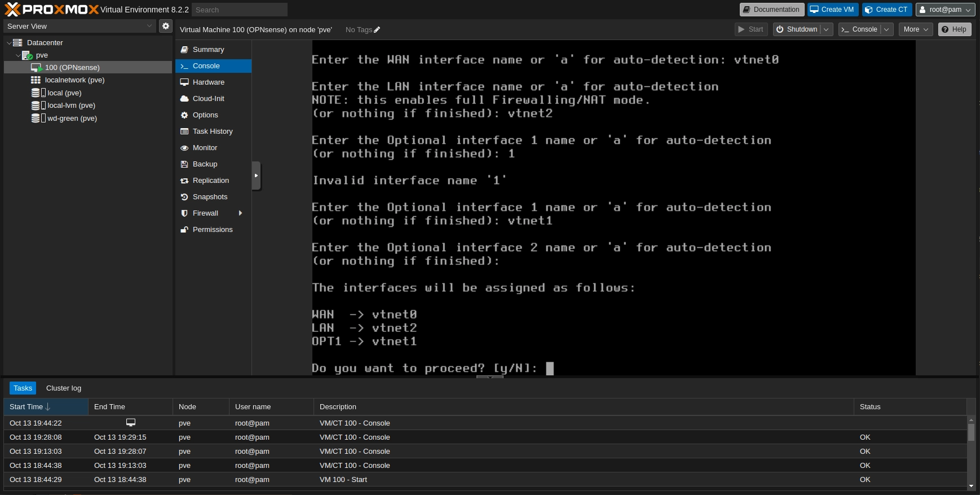980x495 pixels.
Task: Sort by Status column header
Action: click(x=910, y=407)
